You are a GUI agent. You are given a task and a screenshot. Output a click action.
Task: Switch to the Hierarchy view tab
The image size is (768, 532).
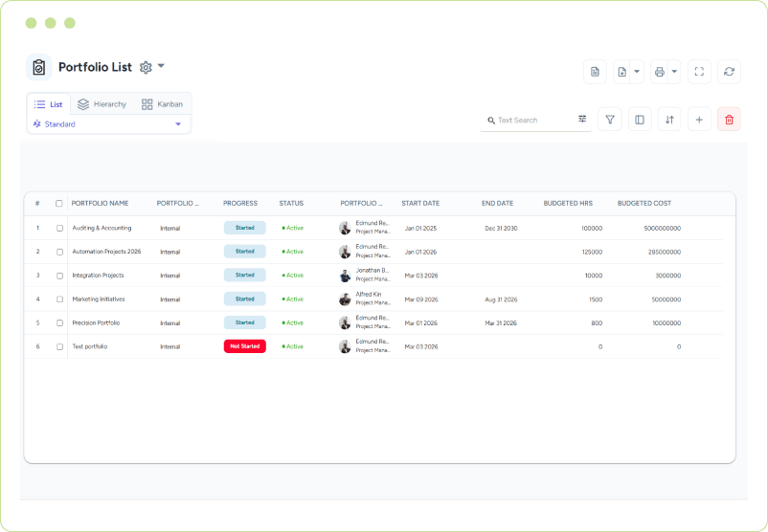102,104
